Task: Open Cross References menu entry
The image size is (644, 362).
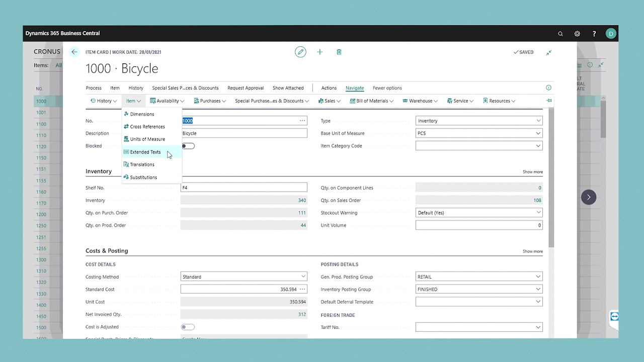Action: [151, 127]
